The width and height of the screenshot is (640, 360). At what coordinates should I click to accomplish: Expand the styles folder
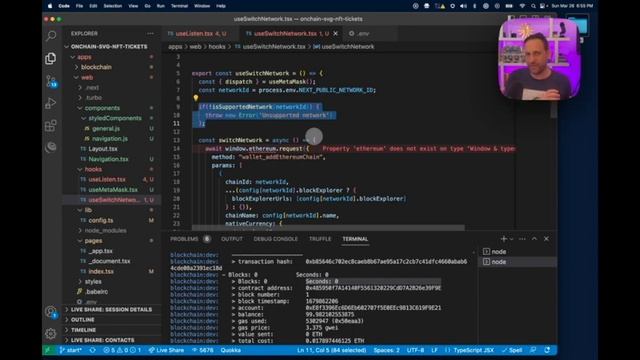tap(93, 282)
